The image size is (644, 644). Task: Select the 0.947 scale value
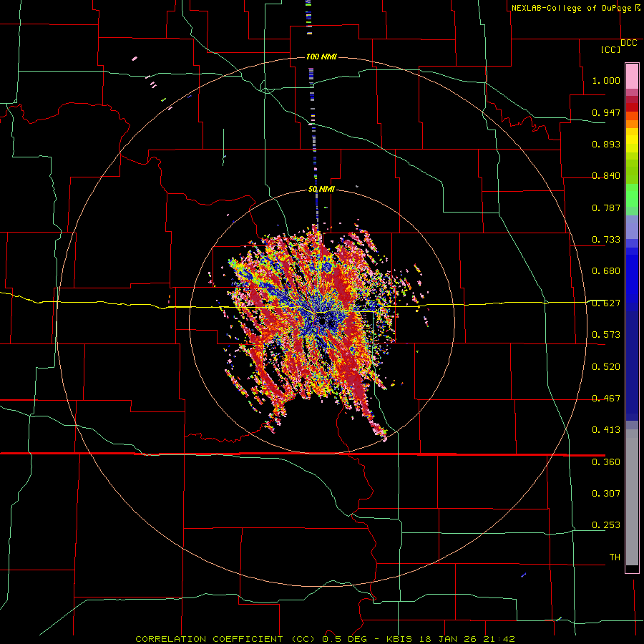tap(606, 112)
